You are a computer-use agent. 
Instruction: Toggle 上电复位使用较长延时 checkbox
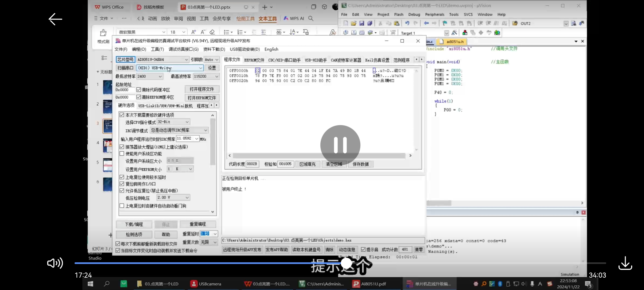pyautogui.click(x=122, y=177)
